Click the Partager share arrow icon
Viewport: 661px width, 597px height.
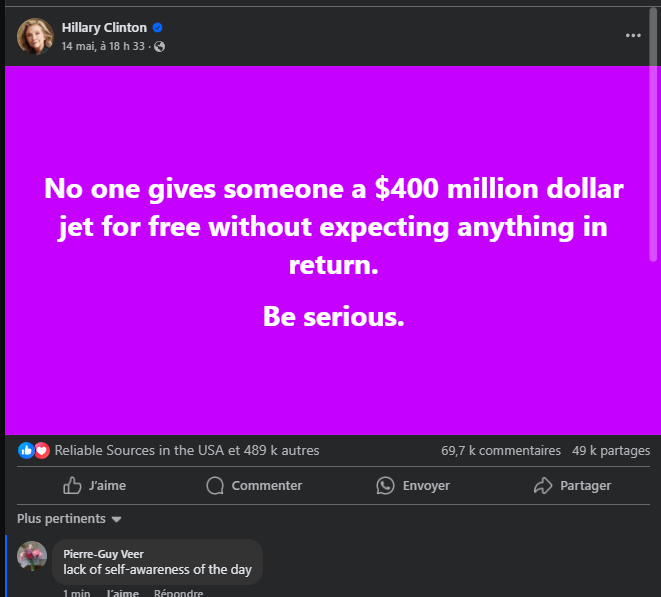[543, 486]
